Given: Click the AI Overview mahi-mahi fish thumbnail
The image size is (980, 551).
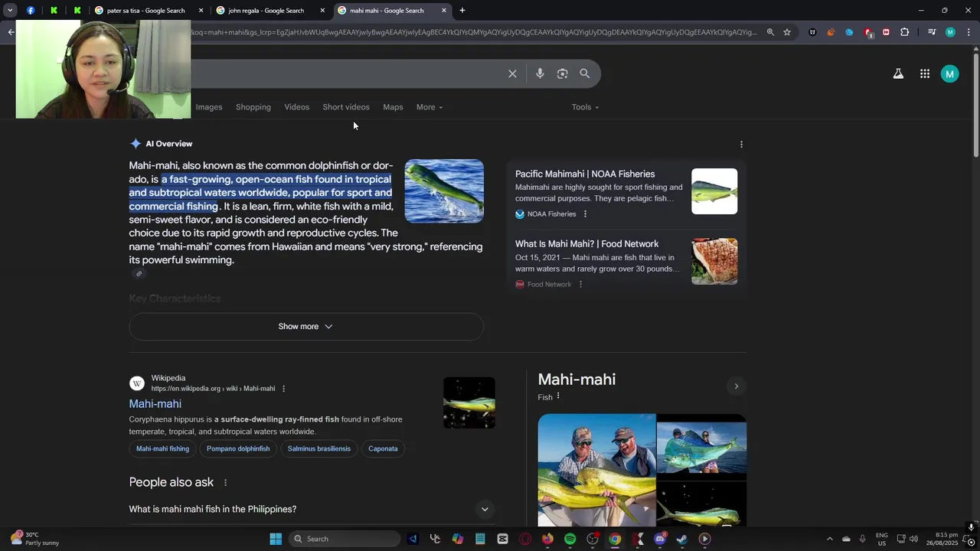Looking at the screenshot, I should pos(444,191).
